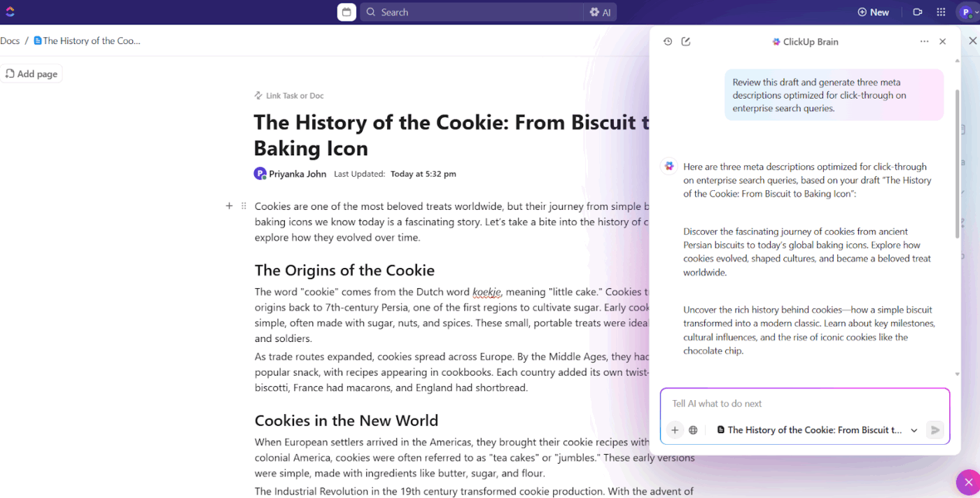980x498 pixels.
Task: Open the AI chat history
Action: coord(667,41)
